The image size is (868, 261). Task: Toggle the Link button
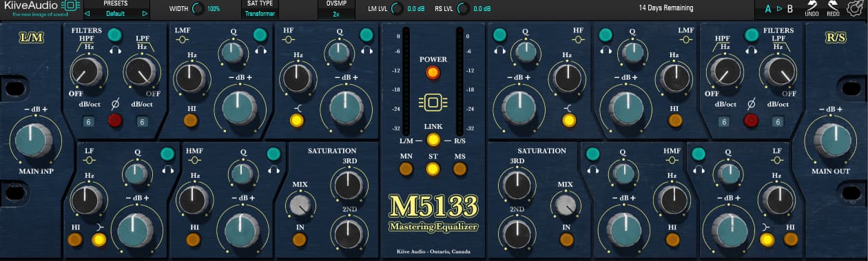433,140
